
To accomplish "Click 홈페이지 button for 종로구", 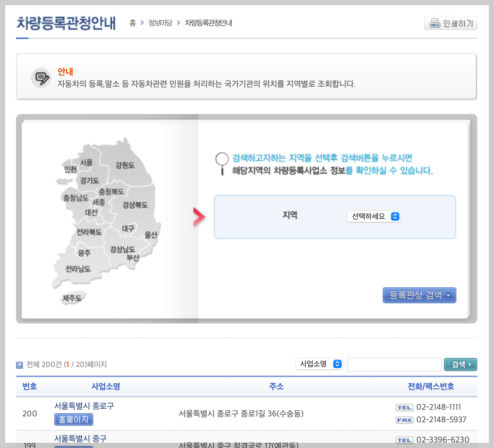I will click(x=74, y=419).
